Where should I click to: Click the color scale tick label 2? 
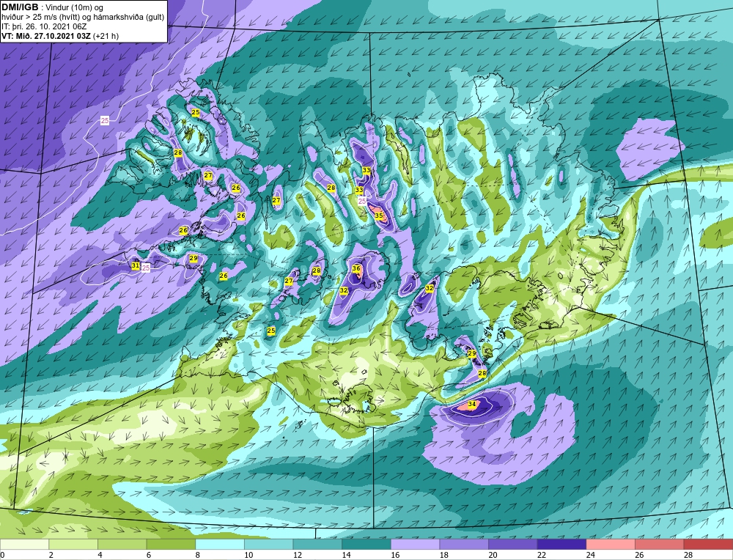coord(51,555)
